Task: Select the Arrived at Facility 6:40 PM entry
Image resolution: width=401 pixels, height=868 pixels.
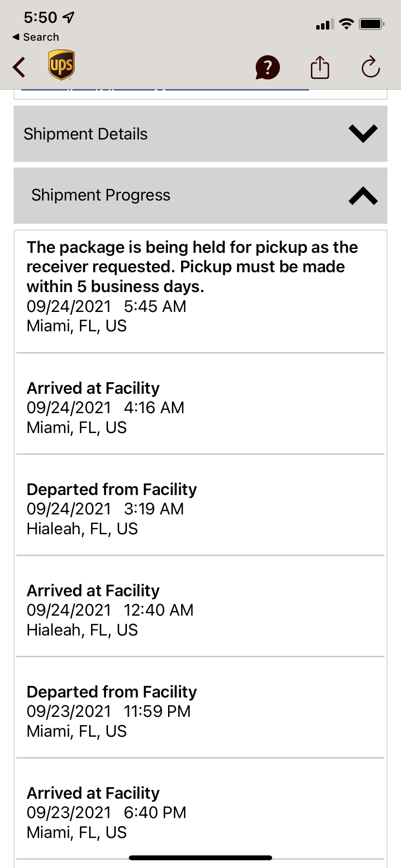Action: [200, 809]
